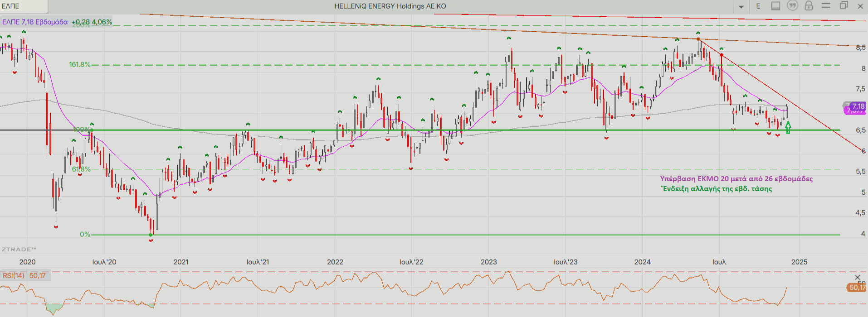Close the chart window
Viewport: 868px width, 317px height.
(x=860, y=6)
